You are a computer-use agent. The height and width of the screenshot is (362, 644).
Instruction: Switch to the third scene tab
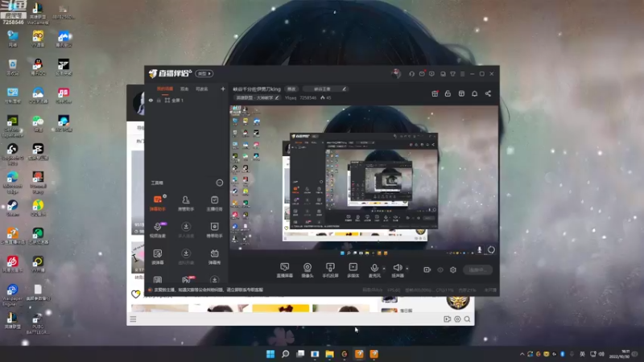tap(202, 88)
